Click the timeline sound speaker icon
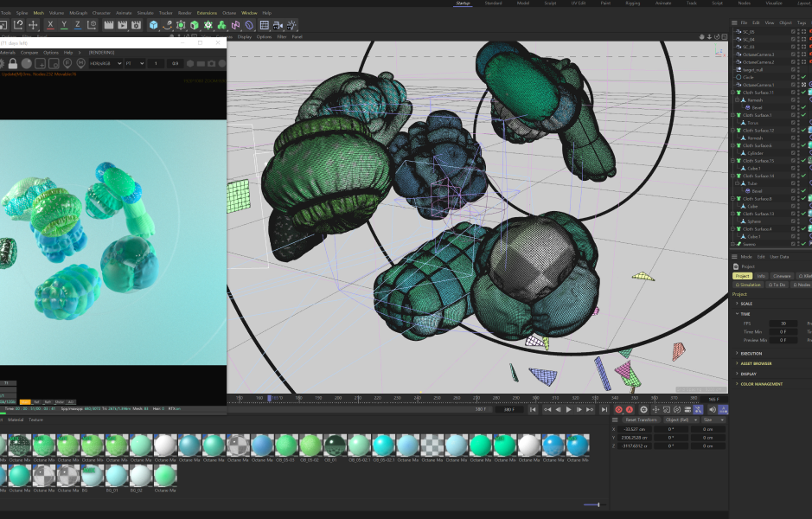The height and width of the screenshot is (519, 812). pos(712,409)
